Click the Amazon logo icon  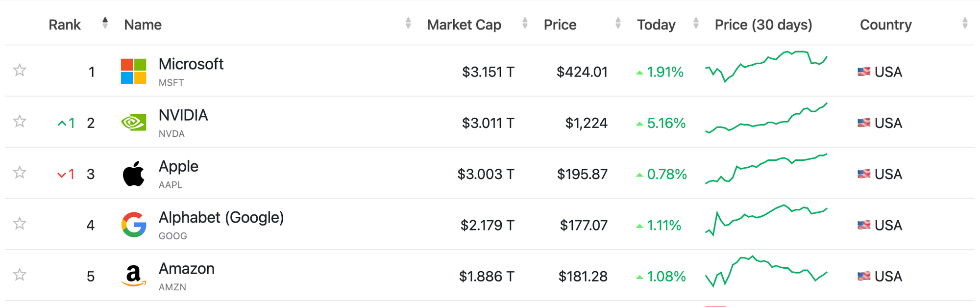click(133, 276)
